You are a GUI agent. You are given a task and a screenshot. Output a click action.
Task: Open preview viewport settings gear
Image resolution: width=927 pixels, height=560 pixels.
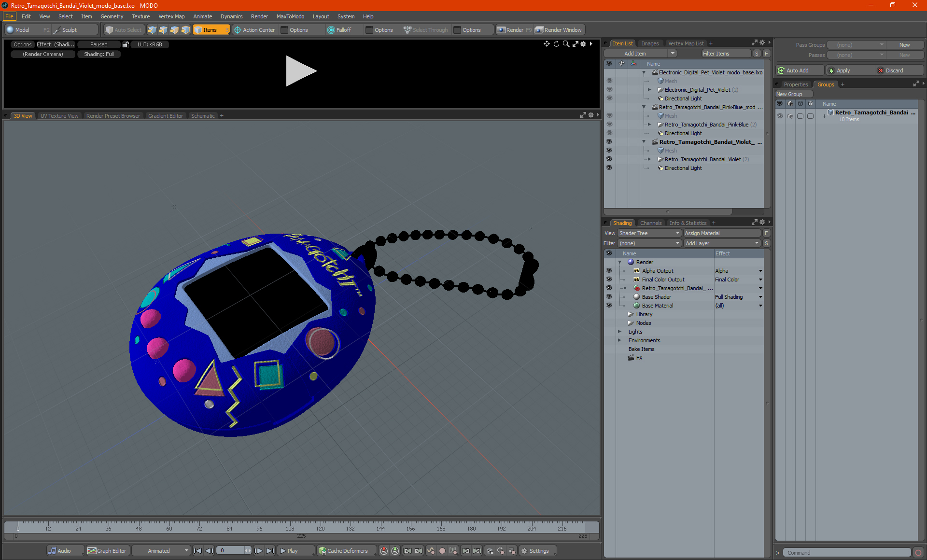(583, 44)
